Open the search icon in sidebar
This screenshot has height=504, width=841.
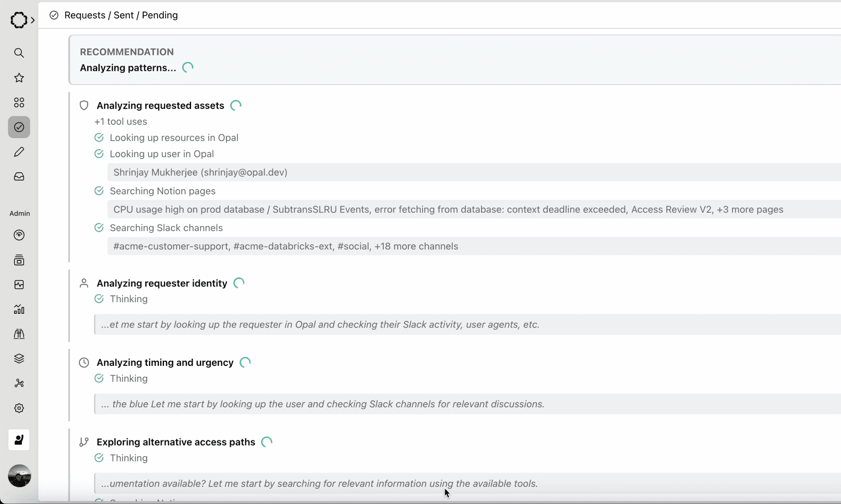[x=19, y=53]
